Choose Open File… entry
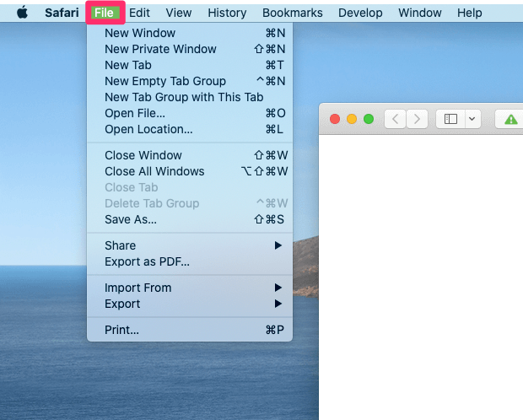Image resolution: width=523 pixels, height=420 pixels. (x=190, y=113)
